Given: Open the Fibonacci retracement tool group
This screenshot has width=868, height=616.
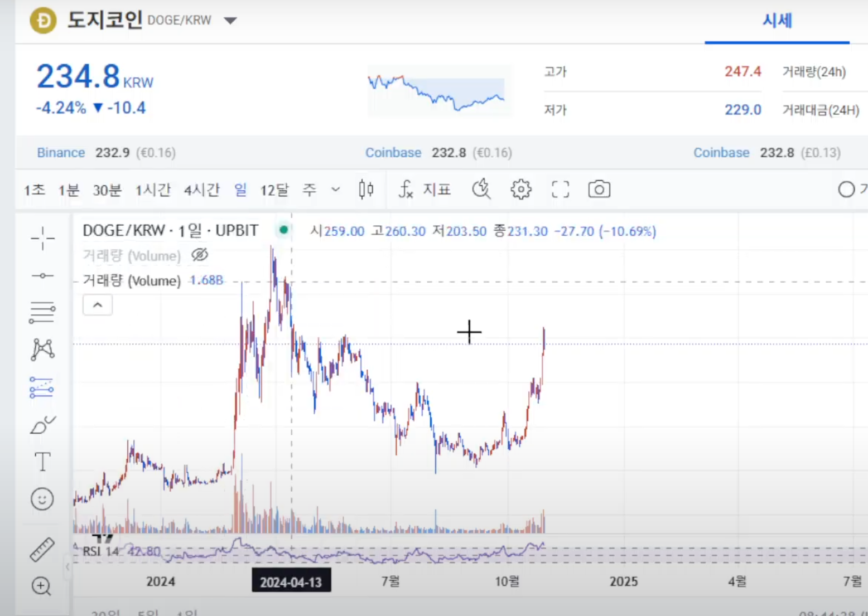Looking at the screenshot, I should (x=42, y=312).
